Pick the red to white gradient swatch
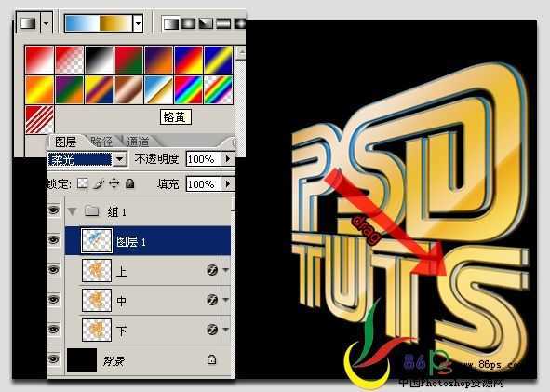The width and height of the screenshot is (550, 392). 39,60
